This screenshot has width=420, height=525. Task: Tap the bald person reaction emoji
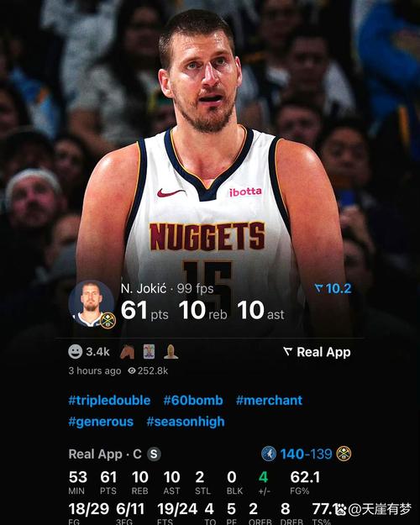[x=171, y=352]
